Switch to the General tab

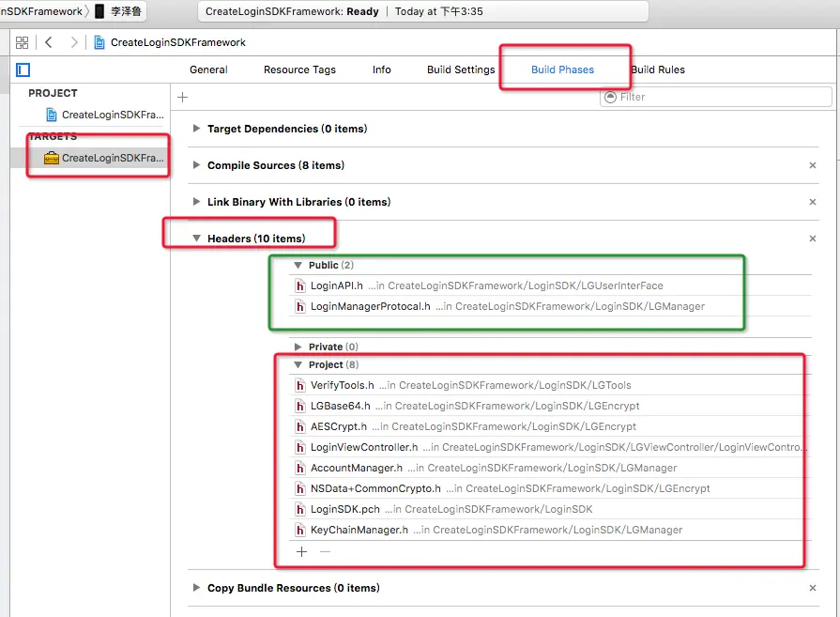point(208,69)
